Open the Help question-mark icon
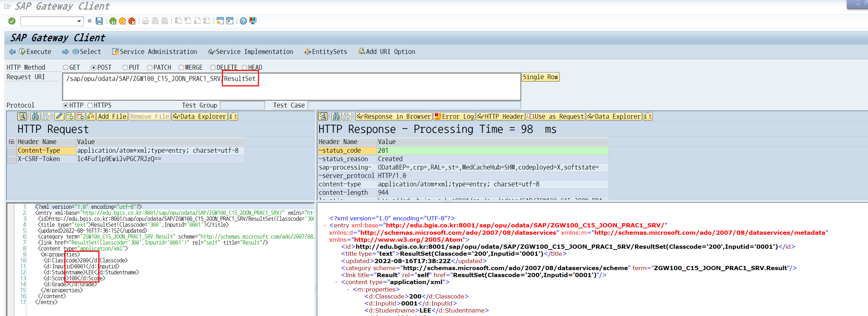This screenshot has height=316, width=868. pos(243,21)
